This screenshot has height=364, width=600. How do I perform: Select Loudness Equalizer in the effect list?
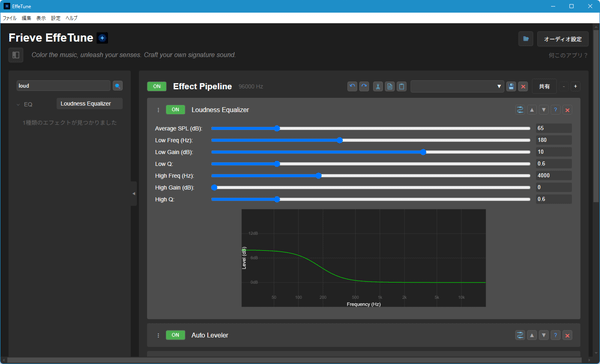pyautogui.click(x=90, y=104)
